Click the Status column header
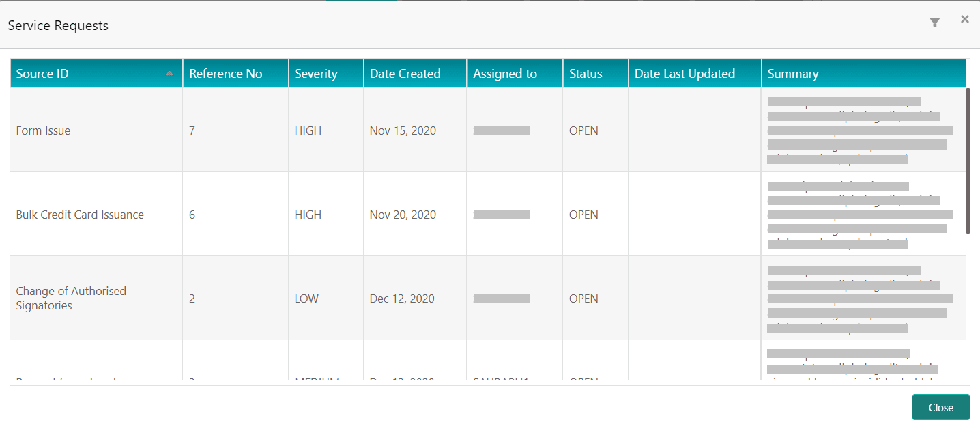This screenshot has width=980, height=429. pyautogui.click(x=586, y=74)
